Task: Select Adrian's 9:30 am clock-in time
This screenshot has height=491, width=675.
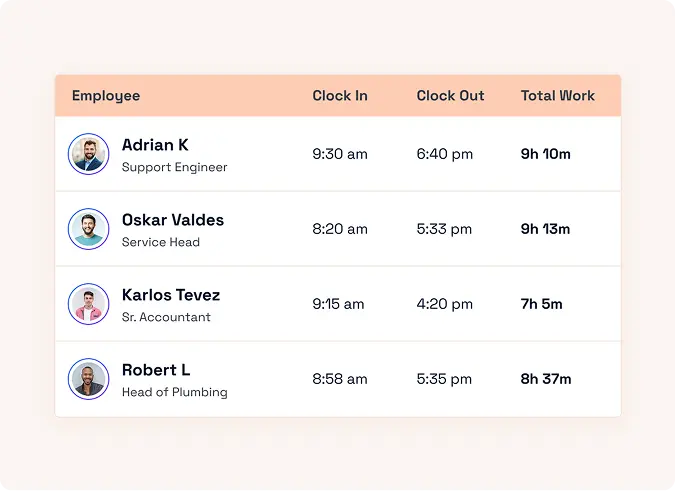Action: tap(340, 154)
